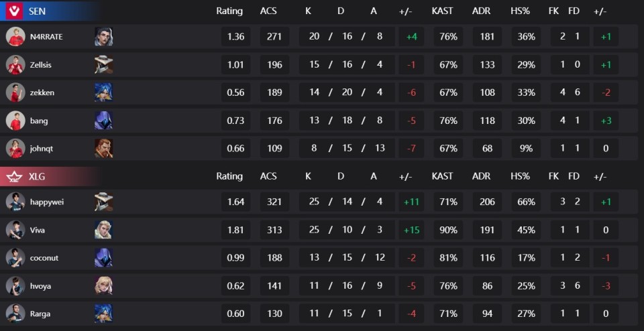Open Viva's player avatar photo
This screenshot has width=644, height=331.
(15, 230)
